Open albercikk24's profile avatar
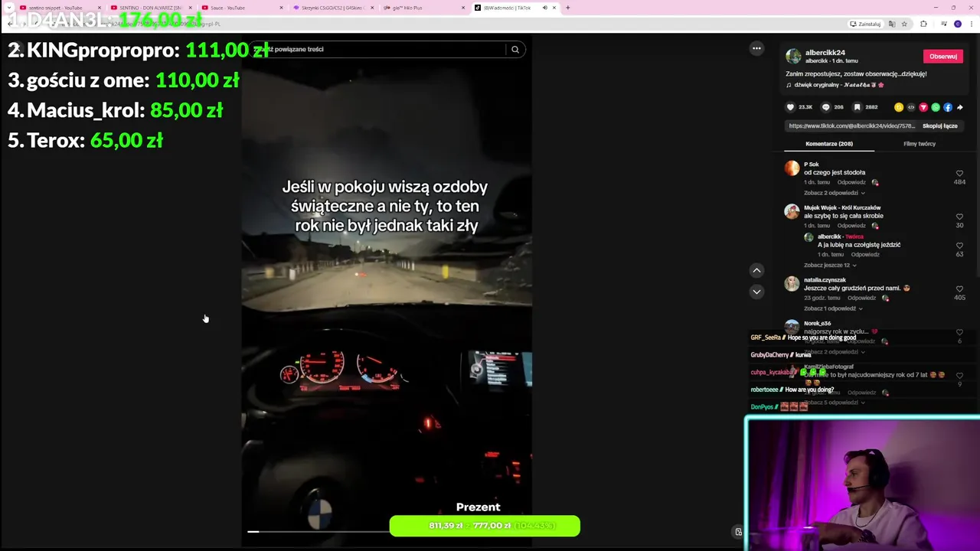 [793, 57]
